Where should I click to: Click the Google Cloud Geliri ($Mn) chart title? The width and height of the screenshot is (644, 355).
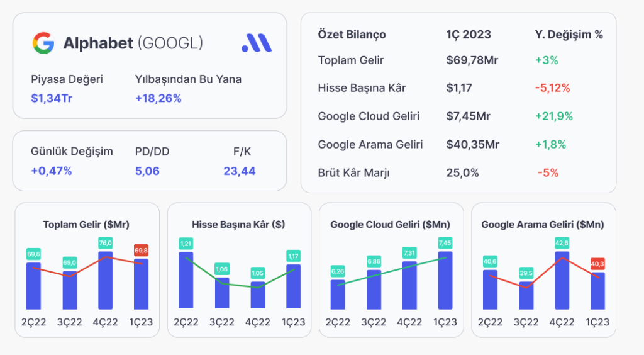[x=390, y=225]
